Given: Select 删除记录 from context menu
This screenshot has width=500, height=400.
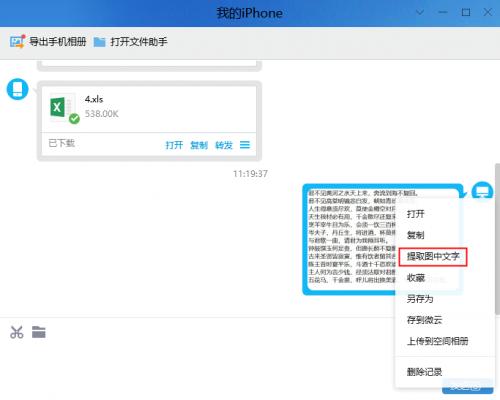Looking at the screenshot, I should coord(424,372).
